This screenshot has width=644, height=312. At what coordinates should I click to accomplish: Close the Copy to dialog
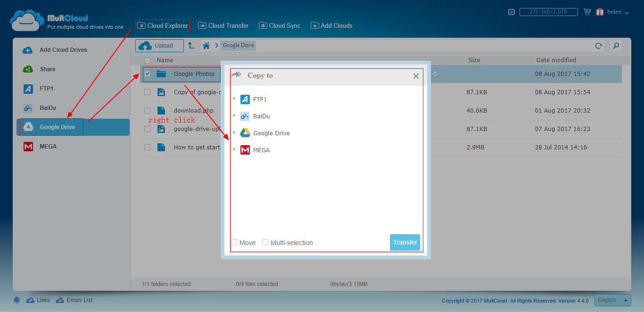(x=416, y=76)
